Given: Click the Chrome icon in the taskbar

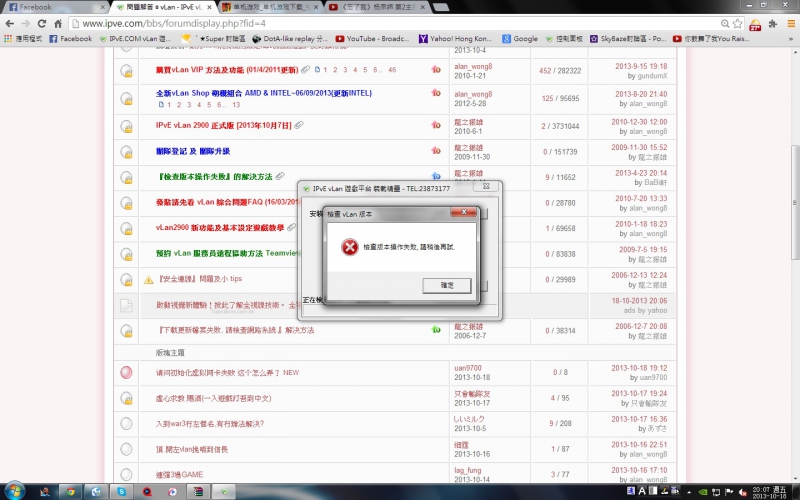Looking at the screenshot, I should click(x=70, y=490).
